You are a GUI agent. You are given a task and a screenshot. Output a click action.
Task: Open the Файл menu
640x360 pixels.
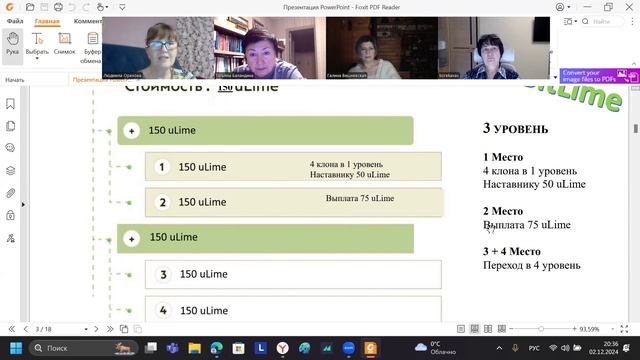[15, 21]
